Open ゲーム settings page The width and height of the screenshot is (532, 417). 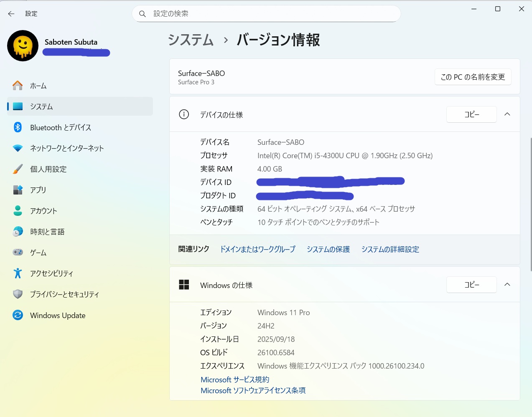[x=80, y=253]
